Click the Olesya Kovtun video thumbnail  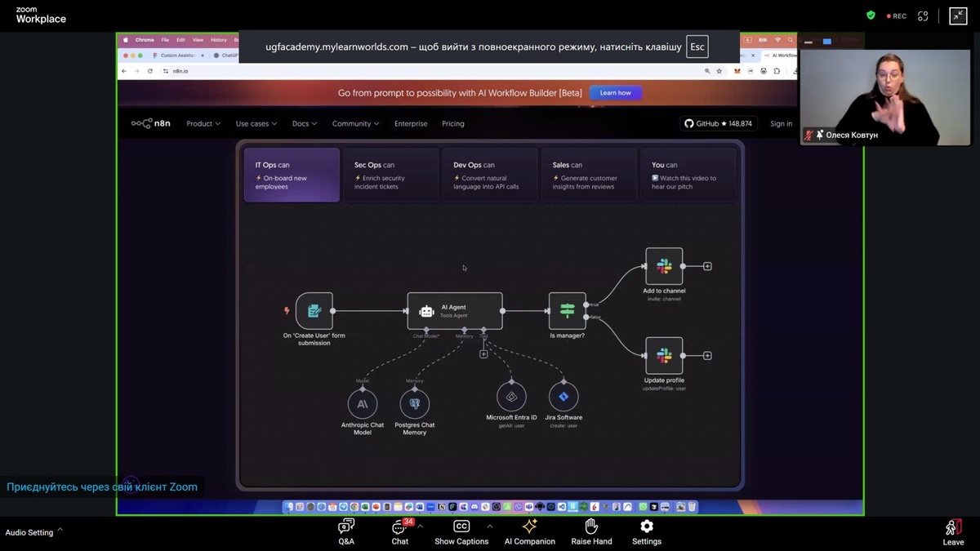[884, 89]
